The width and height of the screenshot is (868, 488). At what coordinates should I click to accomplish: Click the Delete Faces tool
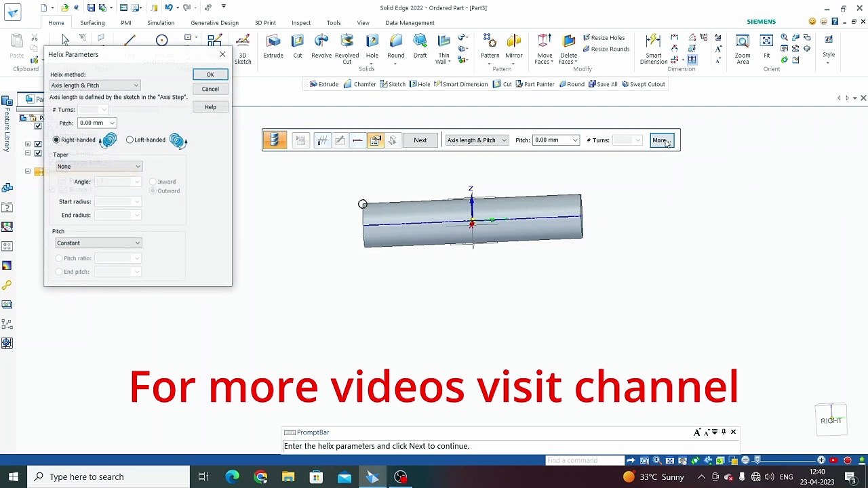click(568, 49)
